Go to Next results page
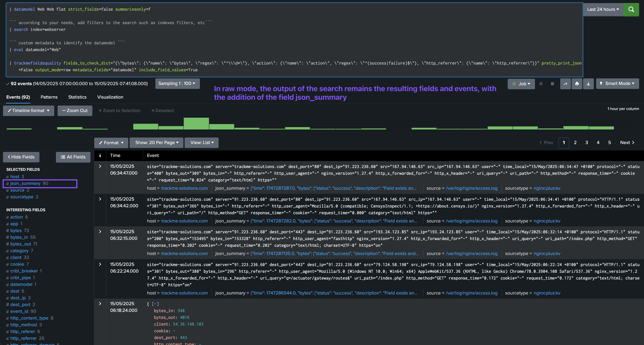The width and height of the screenshot is (644, 345). click(627, 143)
